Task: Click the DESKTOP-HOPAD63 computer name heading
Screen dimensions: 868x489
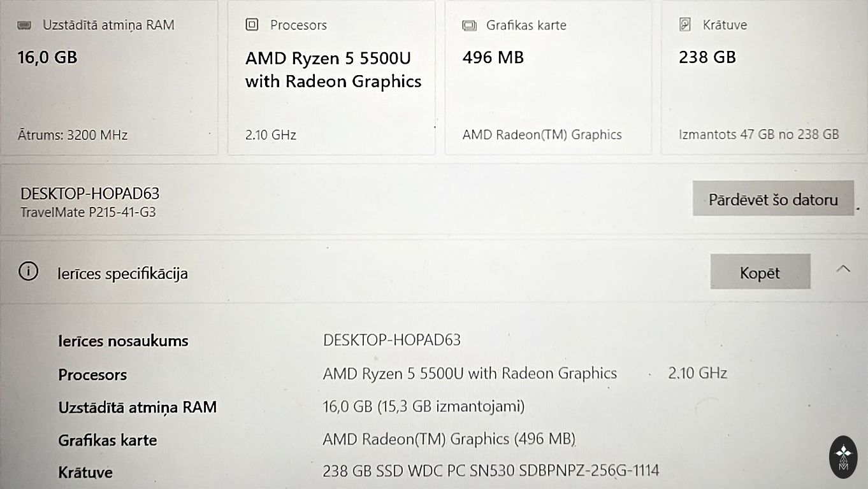Action: pos(90,194)
